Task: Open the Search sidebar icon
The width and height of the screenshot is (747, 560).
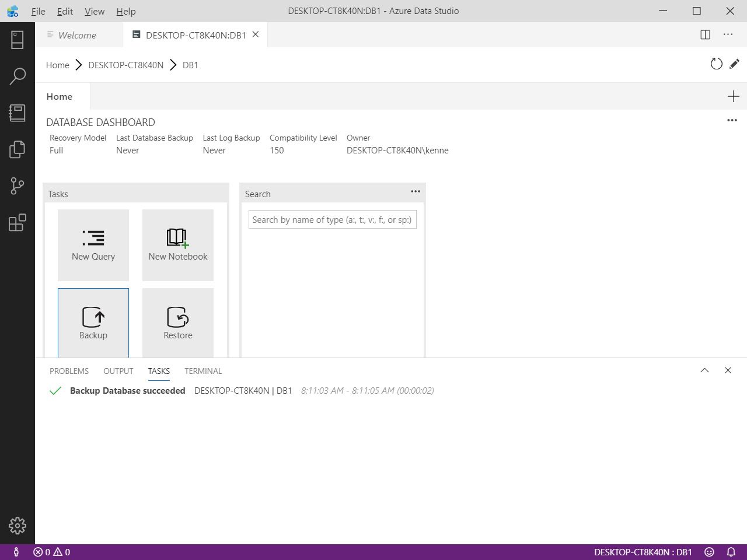Action: coord(18,76)
